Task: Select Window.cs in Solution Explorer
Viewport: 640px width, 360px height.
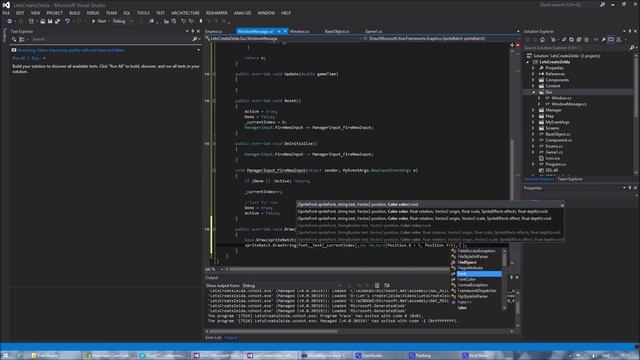Action: pyautogui.click(x=561, y=98)
